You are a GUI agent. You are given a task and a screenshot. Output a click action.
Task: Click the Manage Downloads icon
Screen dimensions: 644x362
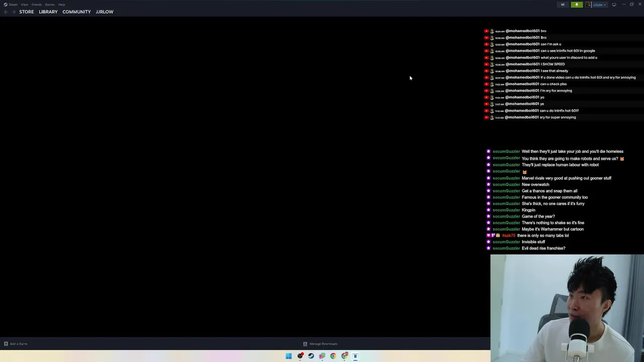coord(305,344)
